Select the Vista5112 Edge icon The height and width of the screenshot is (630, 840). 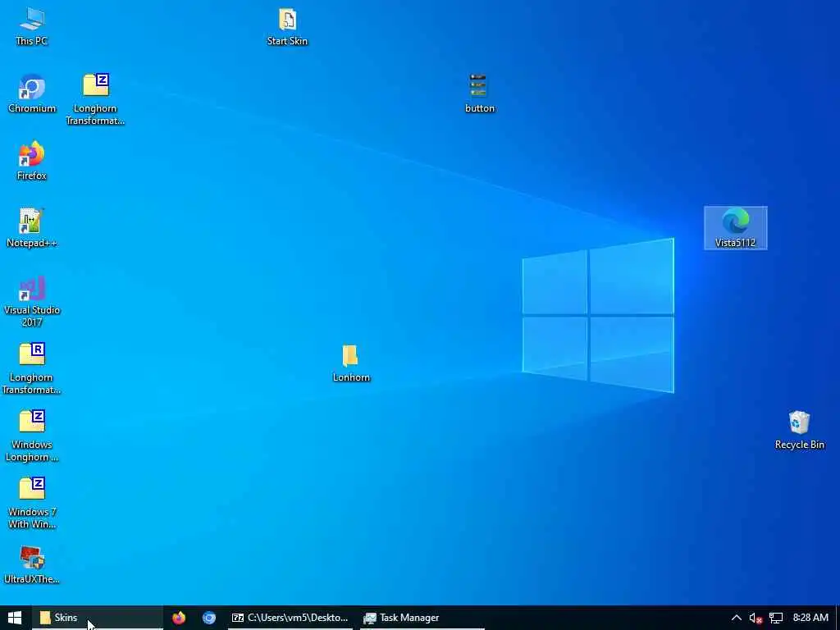[x=736, y=228]
